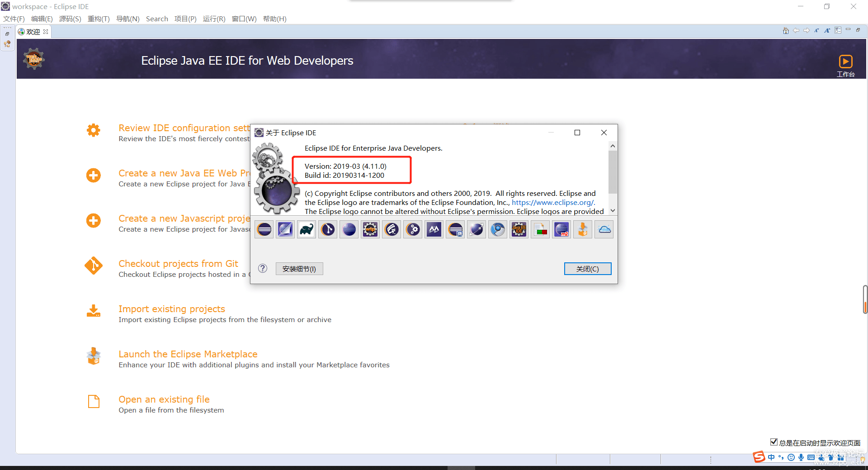
Task: Click the Eclipse icon with page-curl overlay
Action: [x=285, y=230]
